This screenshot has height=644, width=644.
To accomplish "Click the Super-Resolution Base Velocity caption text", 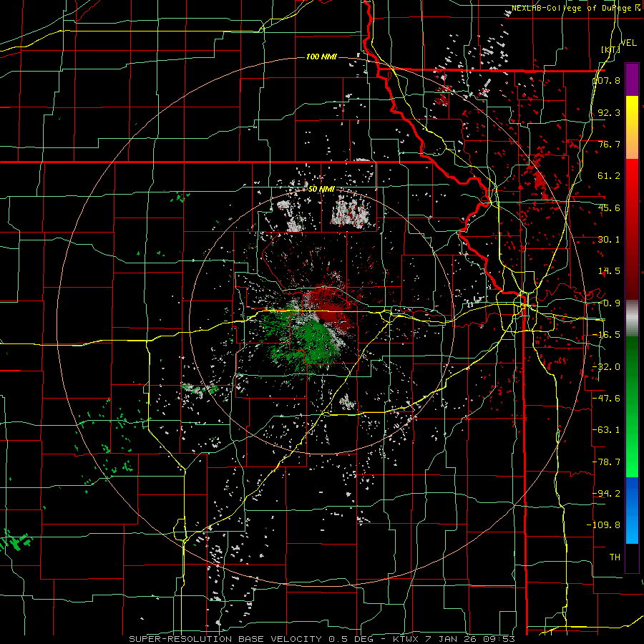I will [x=321, y=639].
